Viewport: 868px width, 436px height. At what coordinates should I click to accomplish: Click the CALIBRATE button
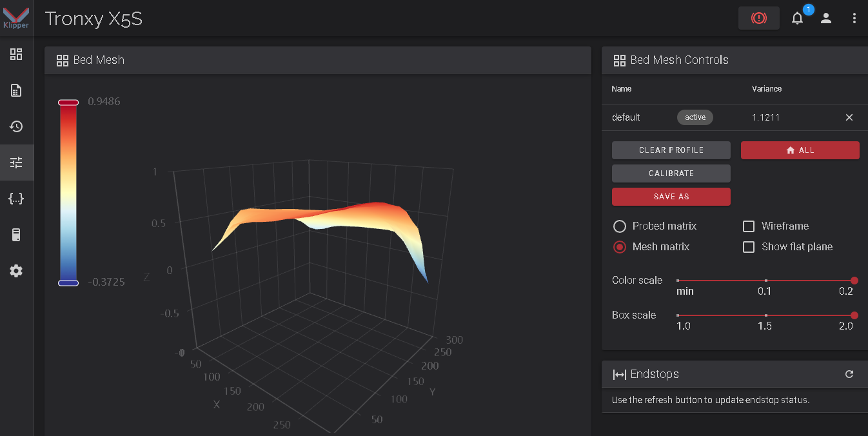671,173
